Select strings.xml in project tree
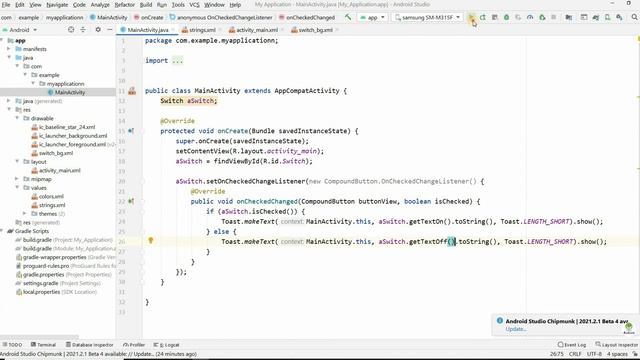This screenshot has height=360, width=640. click(x=52, y=205)
